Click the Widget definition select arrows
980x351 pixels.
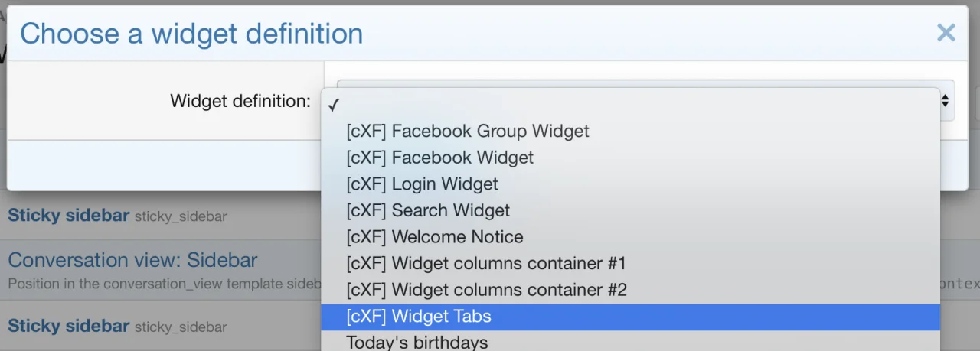pyautogui.click(x=946, y=100)
